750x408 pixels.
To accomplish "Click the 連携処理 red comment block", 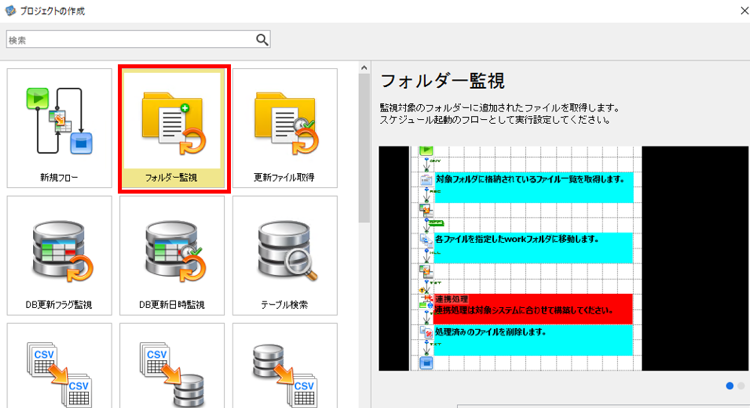I will 533,309.
